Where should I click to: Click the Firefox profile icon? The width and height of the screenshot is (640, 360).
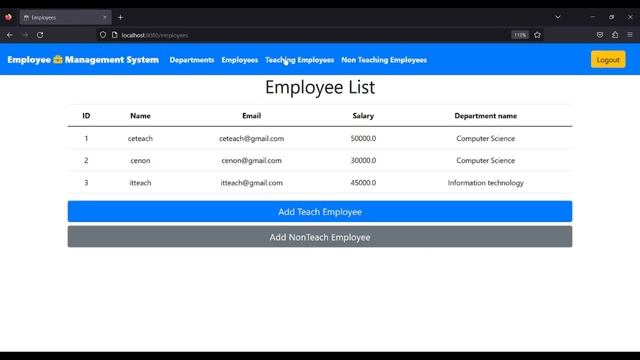8,17
